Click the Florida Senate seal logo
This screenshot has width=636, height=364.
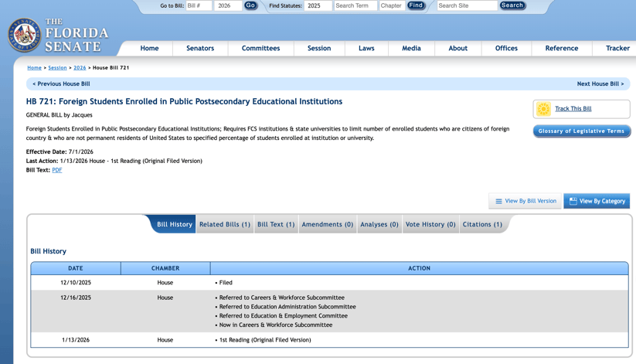click(x=24, y=36)
